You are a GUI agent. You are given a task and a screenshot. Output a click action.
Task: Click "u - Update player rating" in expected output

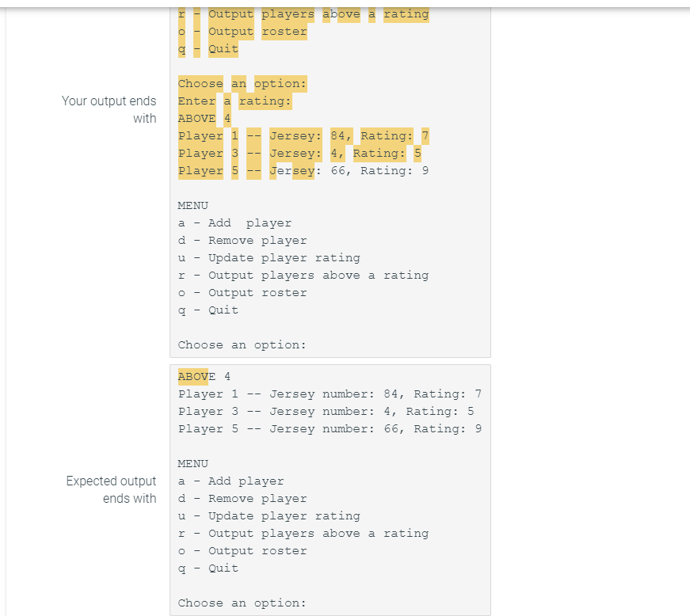pos(269,516)
